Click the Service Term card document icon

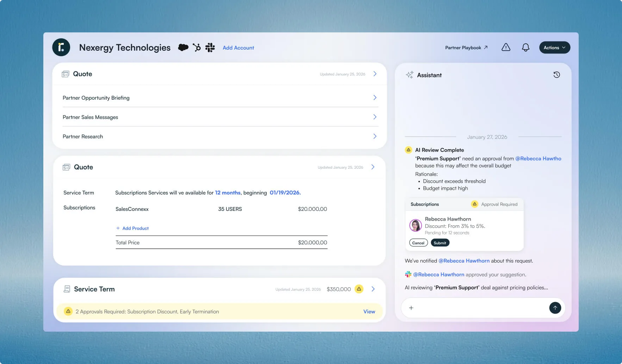(67, 289)
